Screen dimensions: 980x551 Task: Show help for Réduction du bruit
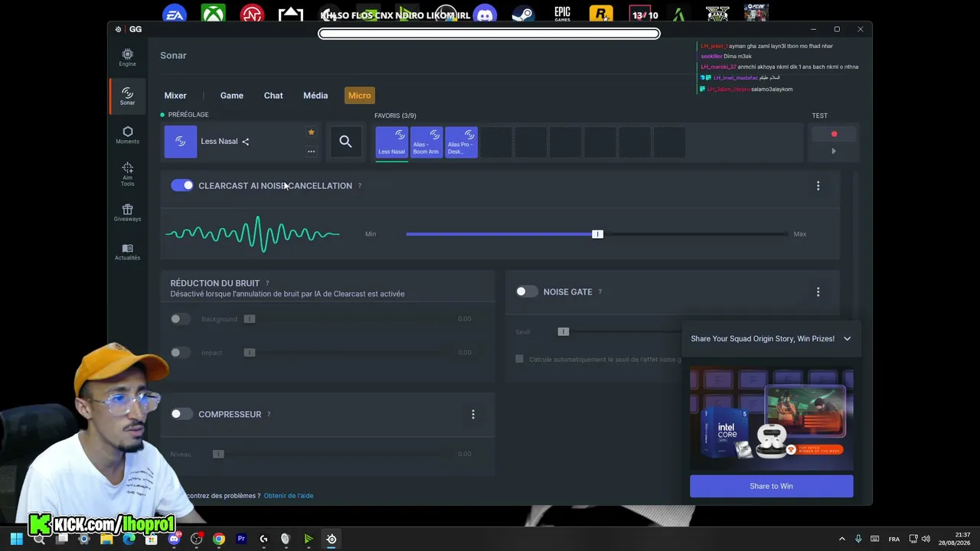[267, 283]
